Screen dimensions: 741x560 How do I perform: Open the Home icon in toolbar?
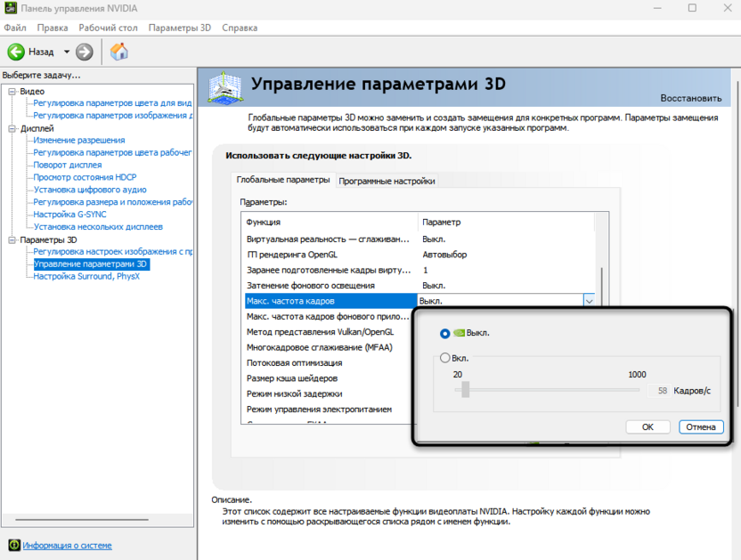point(118,52)
